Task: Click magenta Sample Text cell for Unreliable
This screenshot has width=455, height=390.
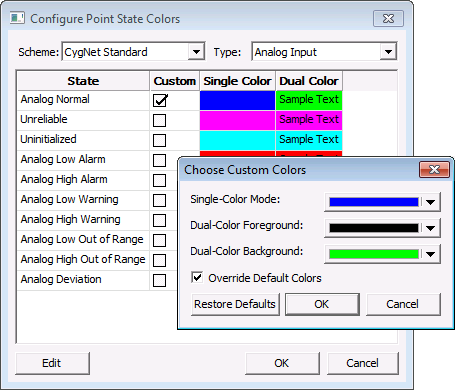Action: pos(309,120)
